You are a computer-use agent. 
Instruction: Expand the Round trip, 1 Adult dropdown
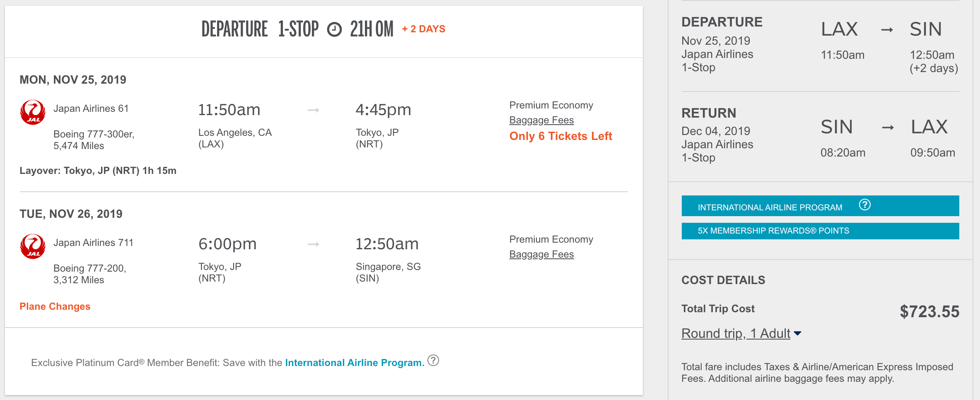[x=741, y=333]
